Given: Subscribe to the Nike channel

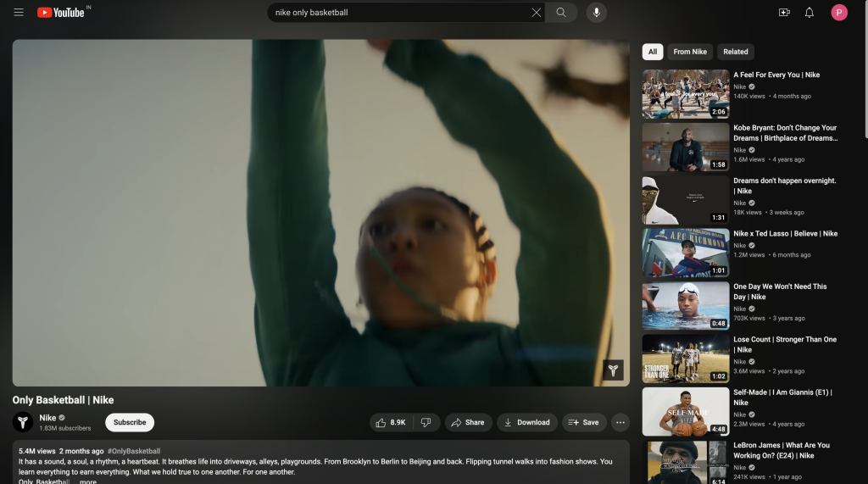Looking at the screenshot, I should pyautogui.click(x=130, y=422).
